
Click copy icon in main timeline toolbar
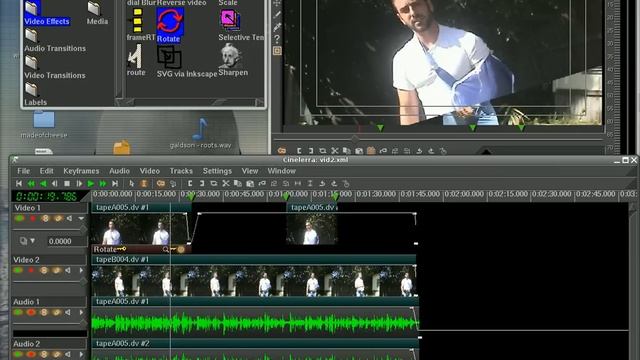(x=238, y=184)
